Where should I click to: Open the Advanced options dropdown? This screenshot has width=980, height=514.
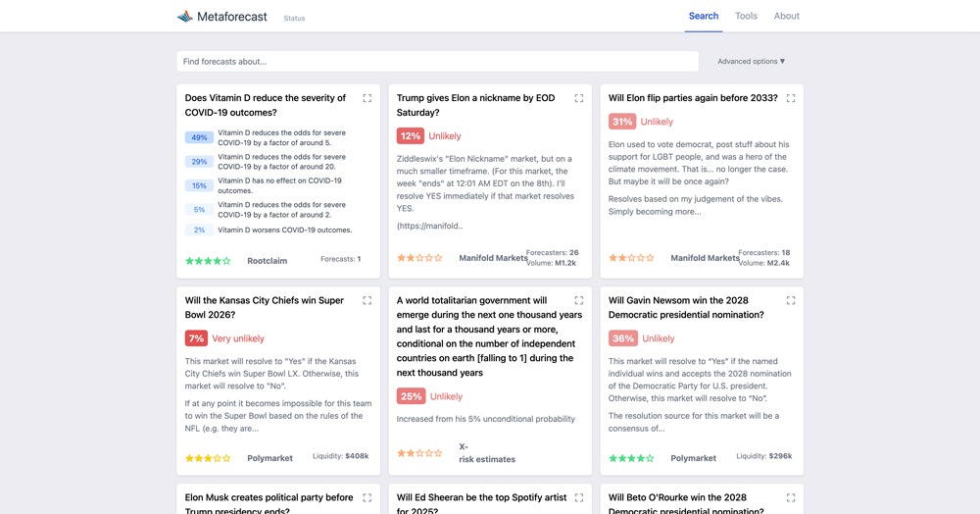[x=751, y=62]
